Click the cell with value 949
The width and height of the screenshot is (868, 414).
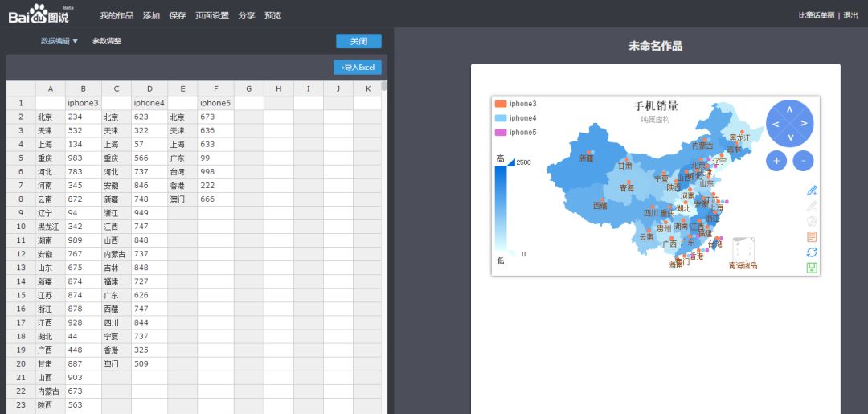click(x=149, y=212)
